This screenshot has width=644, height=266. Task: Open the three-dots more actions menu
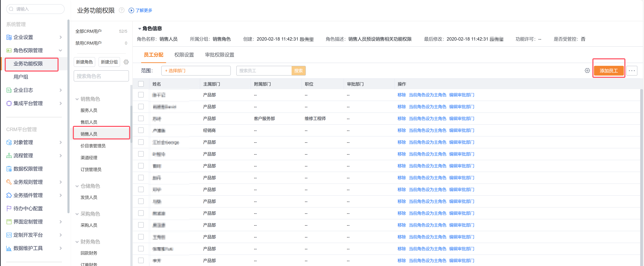[x=631, y=71]
